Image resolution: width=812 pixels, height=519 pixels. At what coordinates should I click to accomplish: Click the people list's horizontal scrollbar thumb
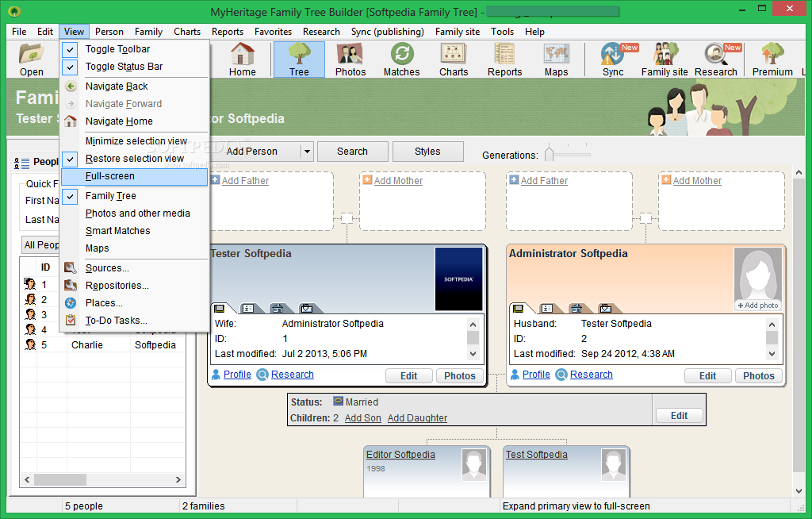click(x=59, y=479)
